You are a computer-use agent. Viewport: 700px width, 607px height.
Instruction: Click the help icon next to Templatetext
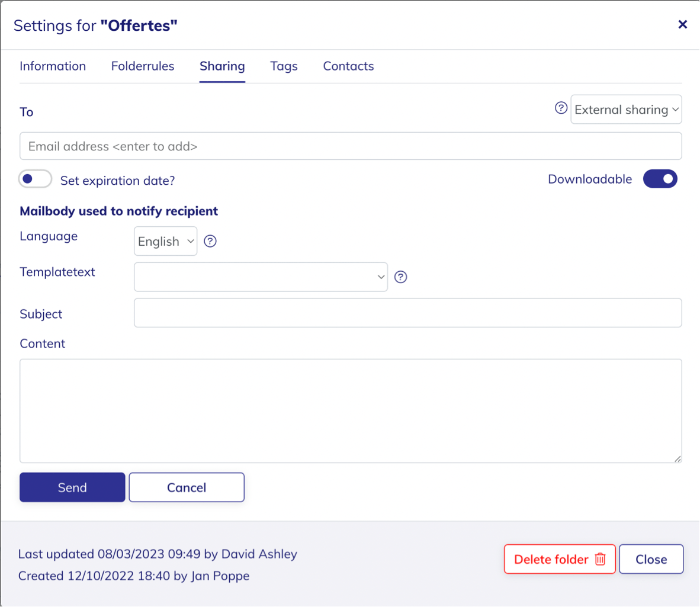tap(401, 277)
